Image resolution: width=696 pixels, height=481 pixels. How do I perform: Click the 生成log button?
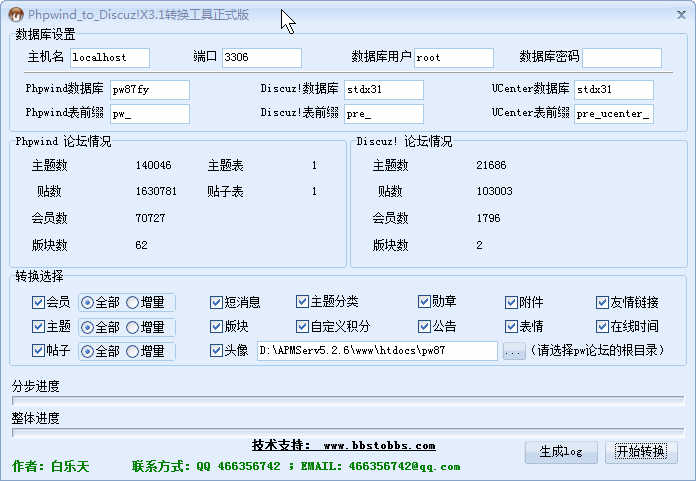(x=561, y=452)
